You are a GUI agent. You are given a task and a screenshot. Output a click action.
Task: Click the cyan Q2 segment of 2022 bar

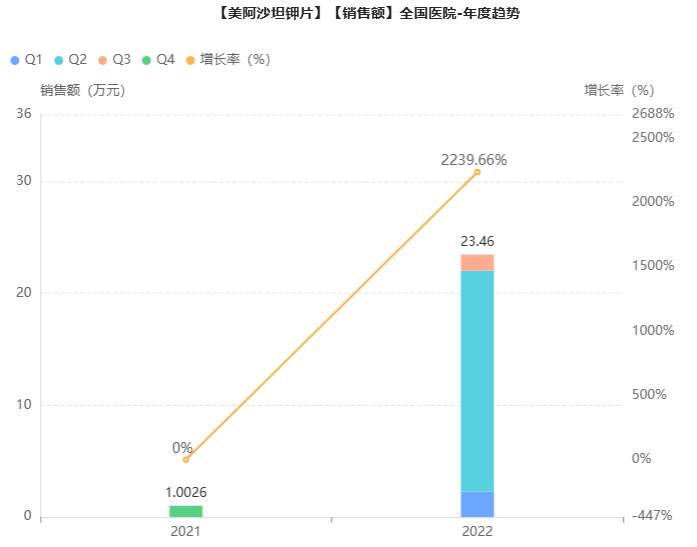[477, 380]
